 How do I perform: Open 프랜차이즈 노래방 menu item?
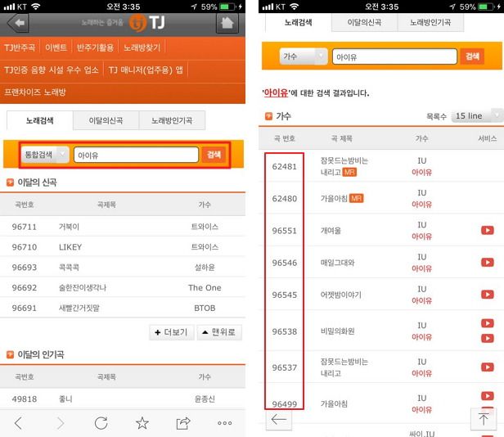click(34, 92)
